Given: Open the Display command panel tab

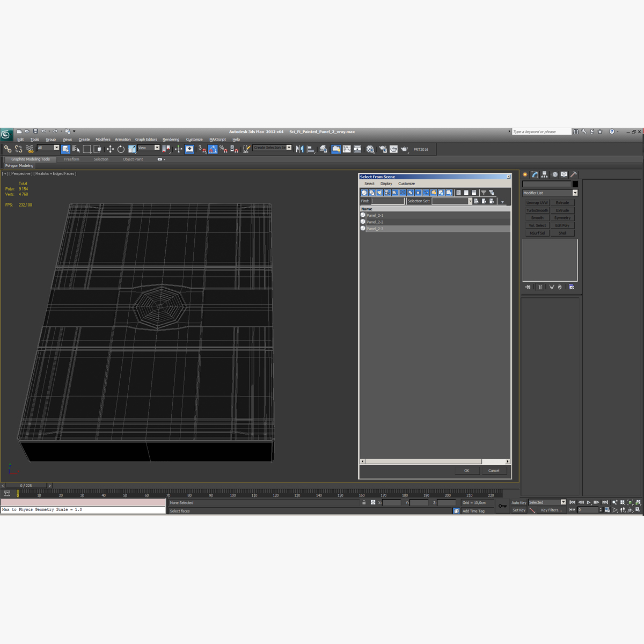Looking at the screenshot, I should 564,174.
